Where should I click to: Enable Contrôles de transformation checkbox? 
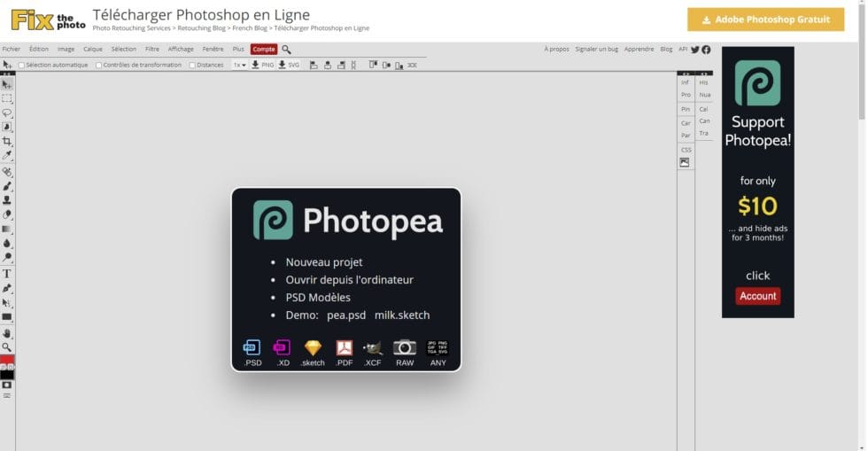(x=98, y=66)
